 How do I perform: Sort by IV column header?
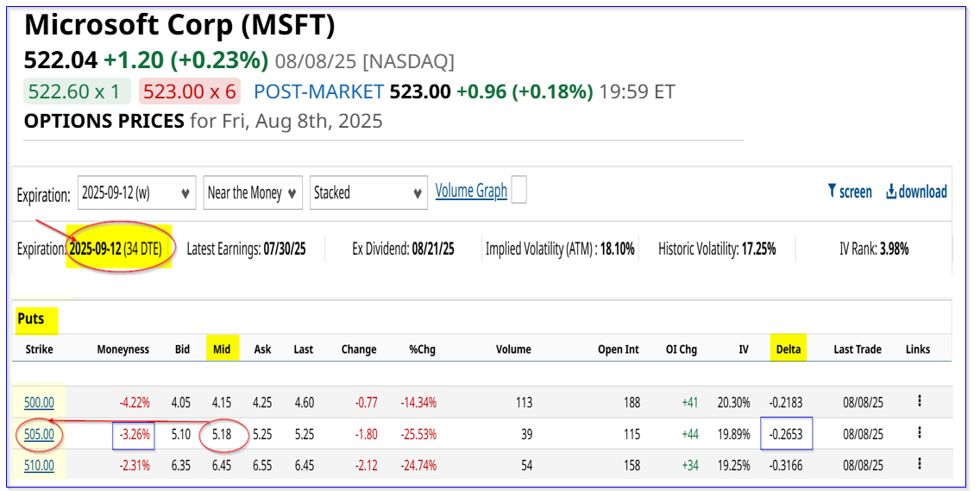(x=744, y=349)
